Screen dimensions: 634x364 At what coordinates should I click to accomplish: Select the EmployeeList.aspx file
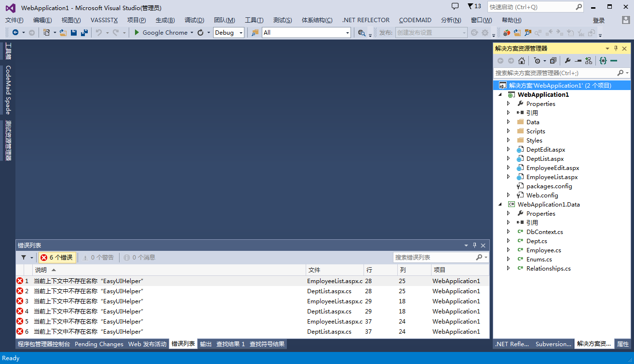[x=552, y=177]
